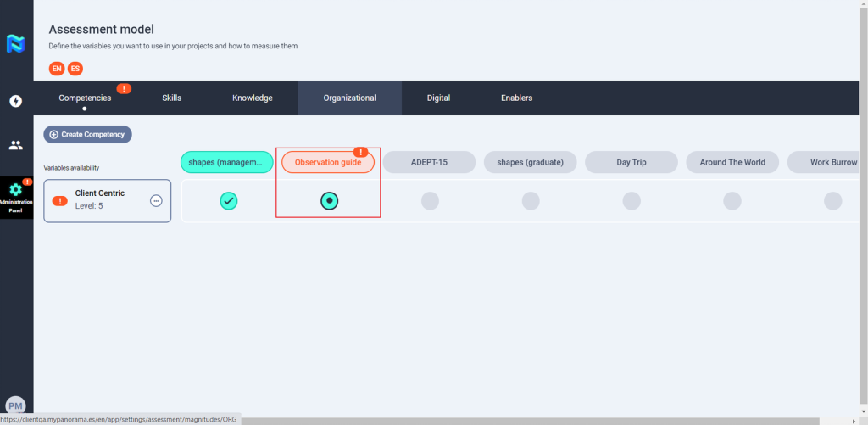Screen dimensions: 868x425
Task: Toggle the green checkmark under shapes (management)
Action: 228,201
